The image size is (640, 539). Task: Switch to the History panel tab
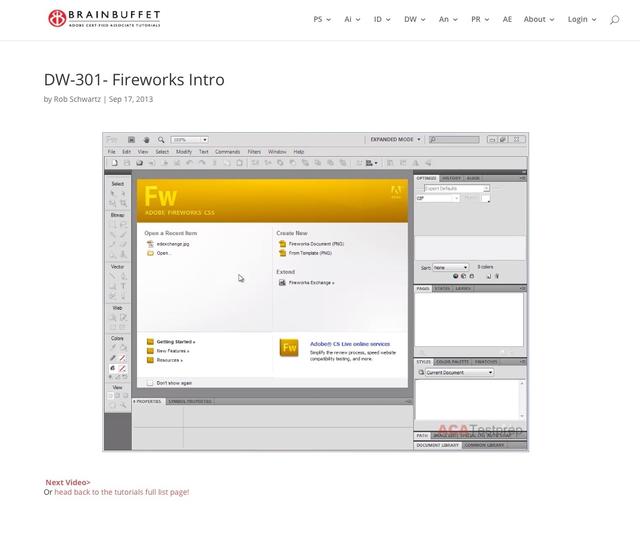tap(451, 178)
